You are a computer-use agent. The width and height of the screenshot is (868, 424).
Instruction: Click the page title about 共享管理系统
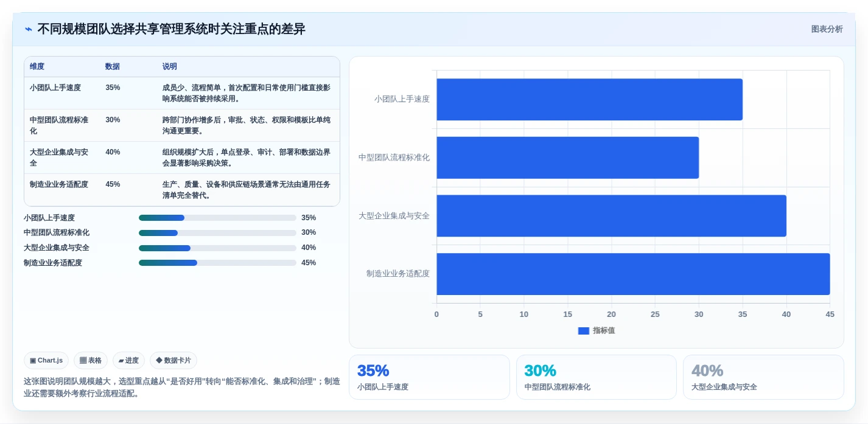point(171,29)
